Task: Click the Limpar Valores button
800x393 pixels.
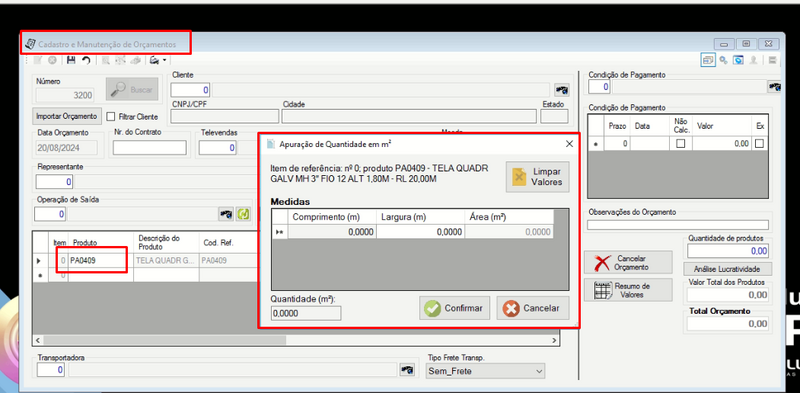Action: [x=537, y=177]
